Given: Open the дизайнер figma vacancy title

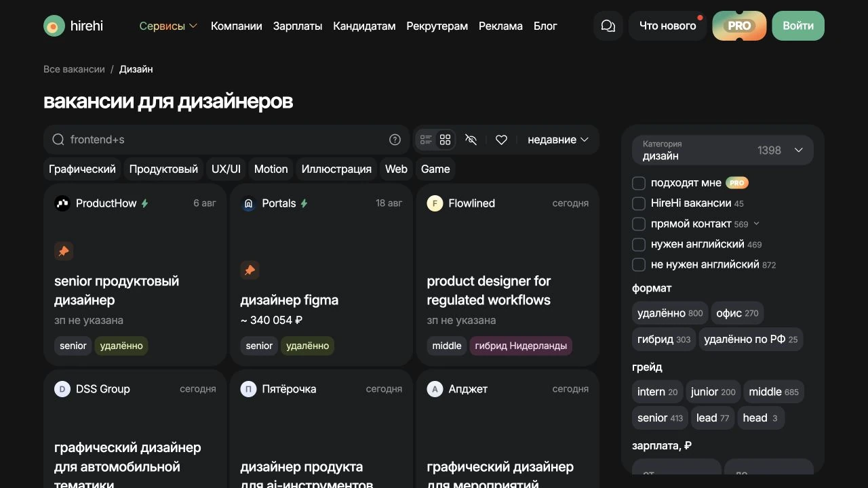Looking at the screenshot, I should point(290,300).
